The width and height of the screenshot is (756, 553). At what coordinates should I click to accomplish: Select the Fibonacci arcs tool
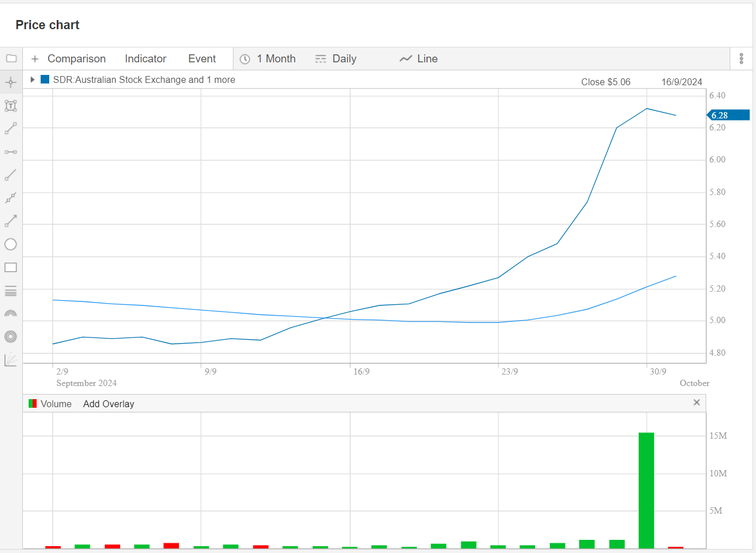tap(11, 313)
